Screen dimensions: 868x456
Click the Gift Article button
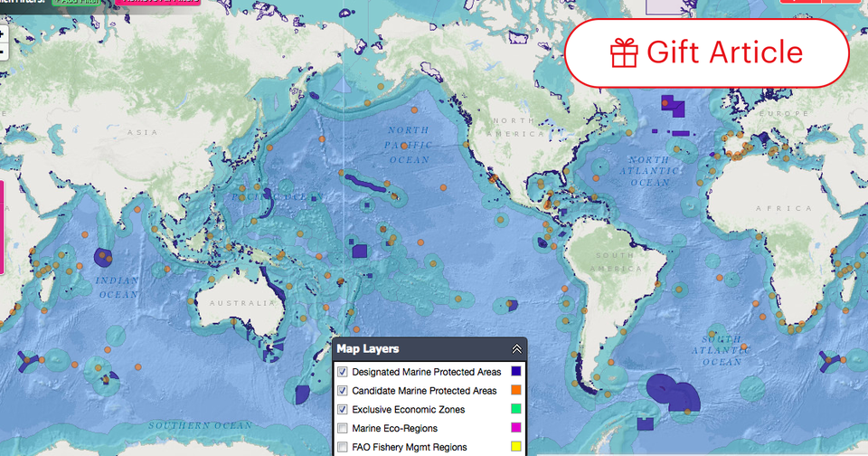(x=707, y=52)
